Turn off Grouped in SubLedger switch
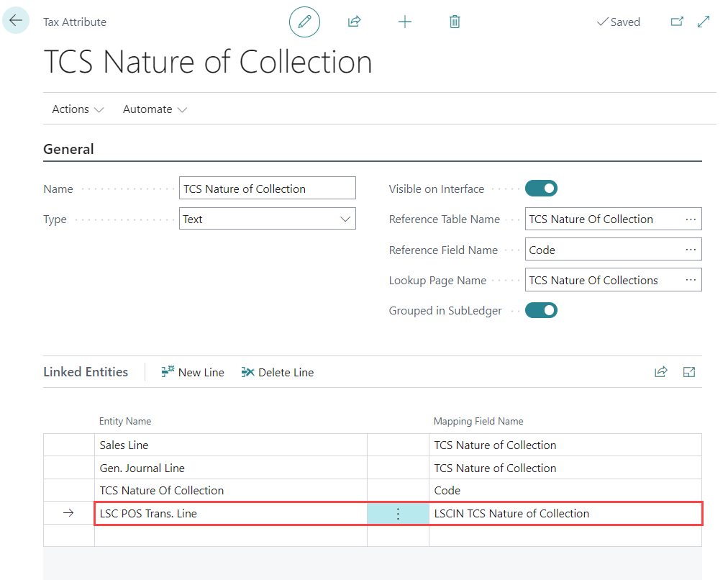The width and height of the screenshot is (728, 580). (x=541, y=310)
